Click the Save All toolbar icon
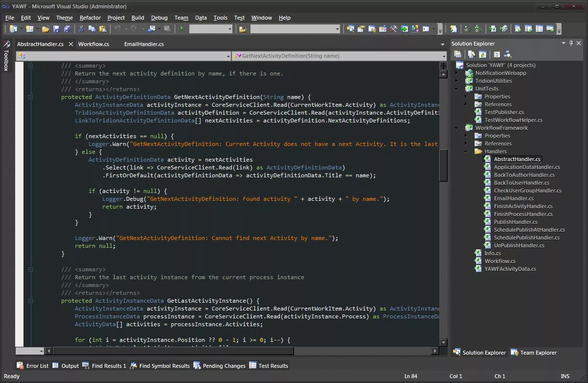 tap(67, 29)
